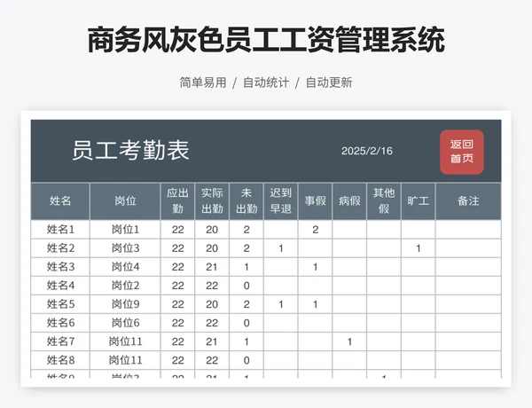The height and width of the screenshot is (408, 532).
Task: Select the 事假 column header
Action: tap(315, 201)
